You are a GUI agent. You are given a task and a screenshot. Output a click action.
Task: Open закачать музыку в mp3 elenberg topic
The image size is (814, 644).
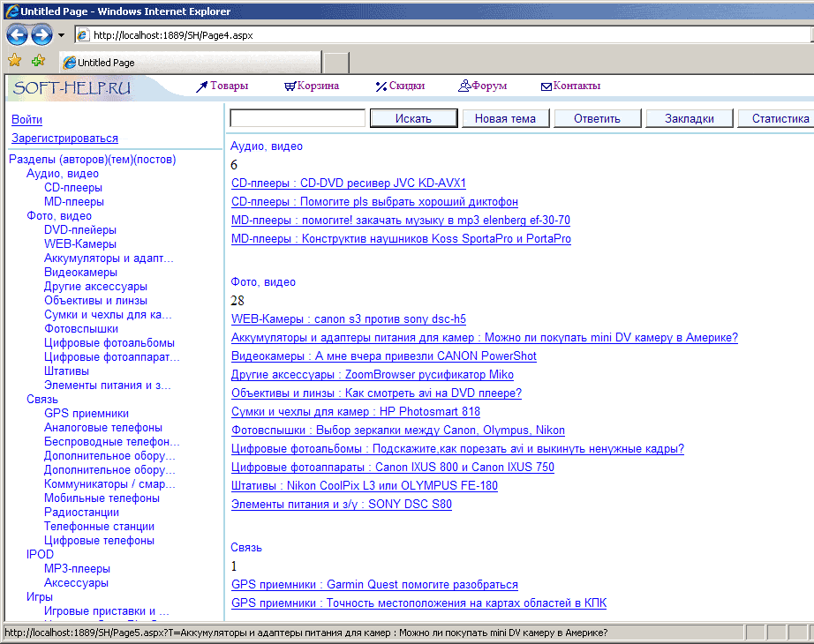click(401, 220)
